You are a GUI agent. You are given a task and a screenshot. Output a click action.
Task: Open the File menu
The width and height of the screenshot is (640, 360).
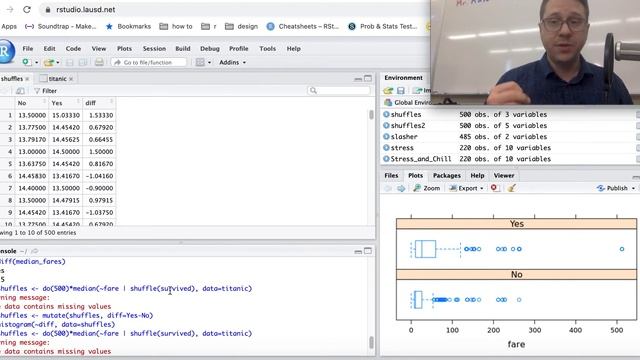pyautogui.click(x=28, y=49)
